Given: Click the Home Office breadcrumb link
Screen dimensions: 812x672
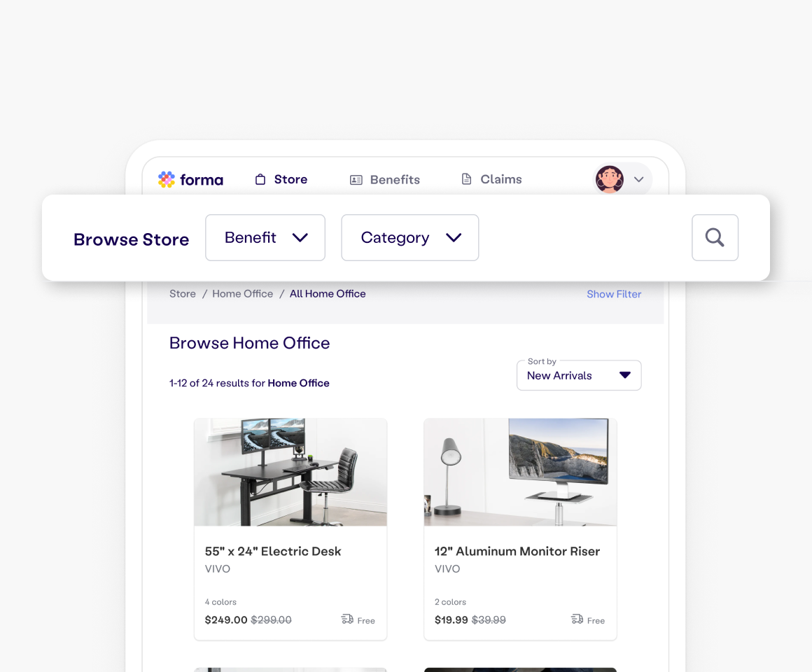Looking at the screenshot, I should (242, 293).
